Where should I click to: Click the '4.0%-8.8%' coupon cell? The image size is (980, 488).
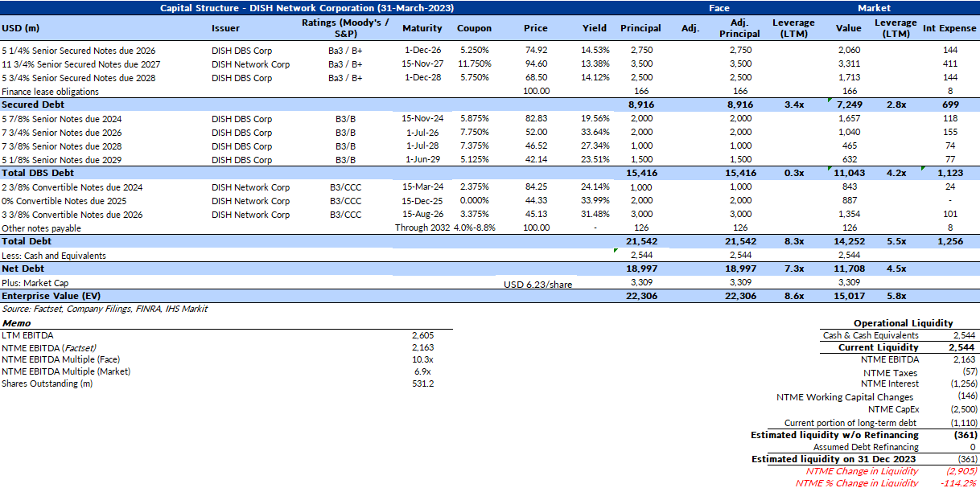tap(474, 228)
